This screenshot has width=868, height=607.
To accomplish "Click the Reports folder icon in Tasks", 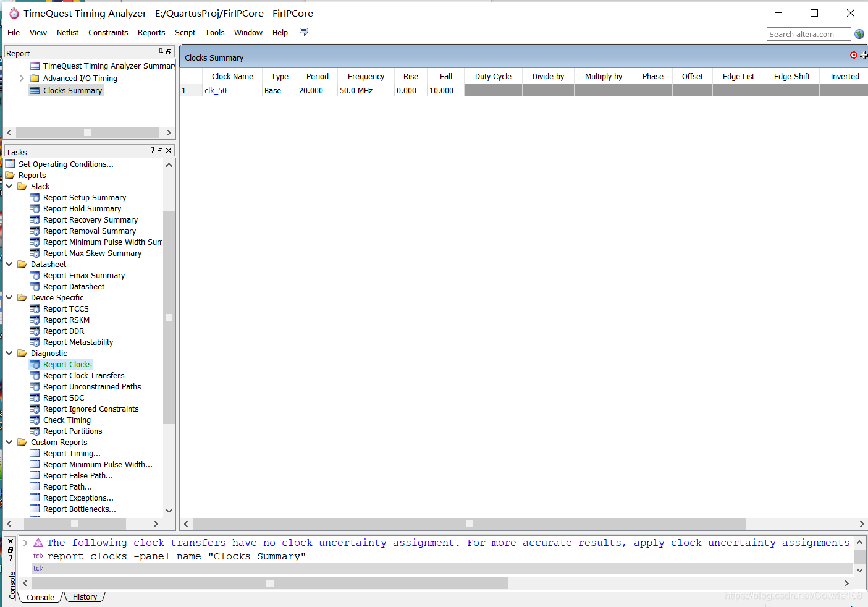I will pos(10,176).
